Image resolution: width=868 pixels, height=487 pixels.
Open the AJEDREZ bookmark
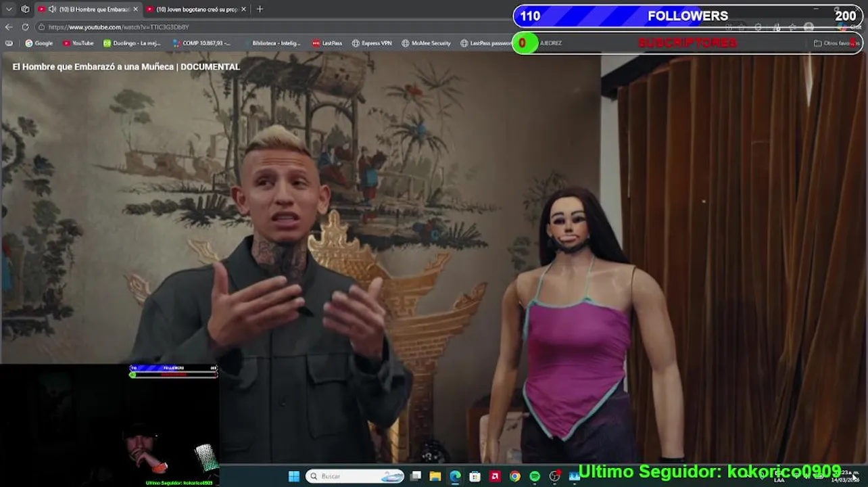(x=550, y=43)
